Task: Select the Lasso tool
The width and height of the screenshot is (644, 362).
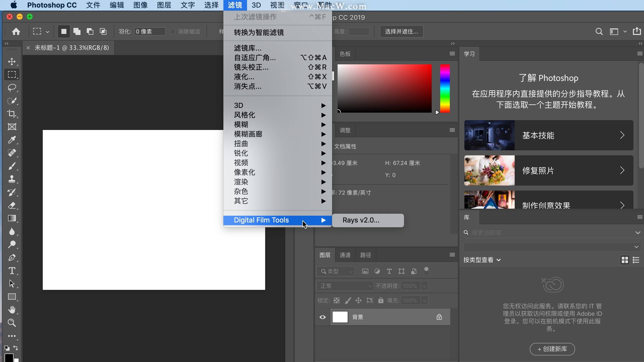Action: (12, 87)
